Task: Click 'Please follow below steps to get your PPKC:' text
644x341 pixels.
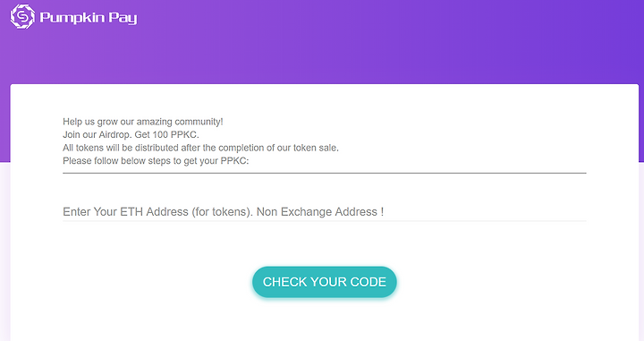Action: pos(156,160)
